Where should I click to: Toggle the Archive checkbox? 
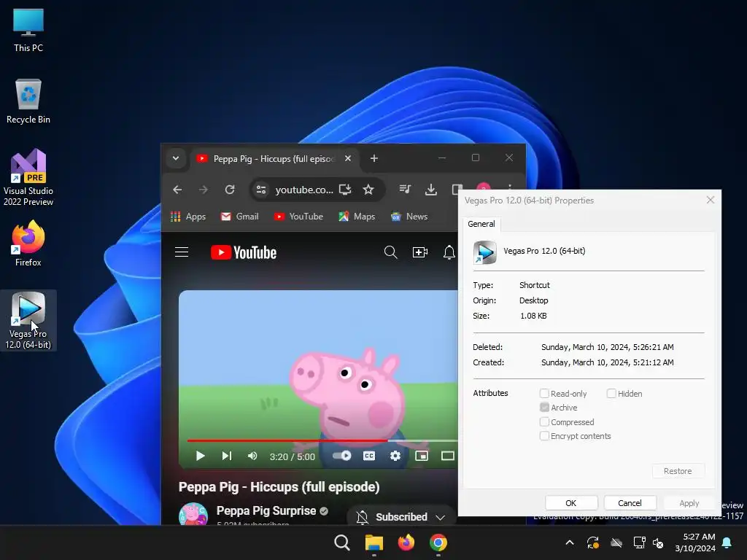pyautogui.click(x=544, y=407)
